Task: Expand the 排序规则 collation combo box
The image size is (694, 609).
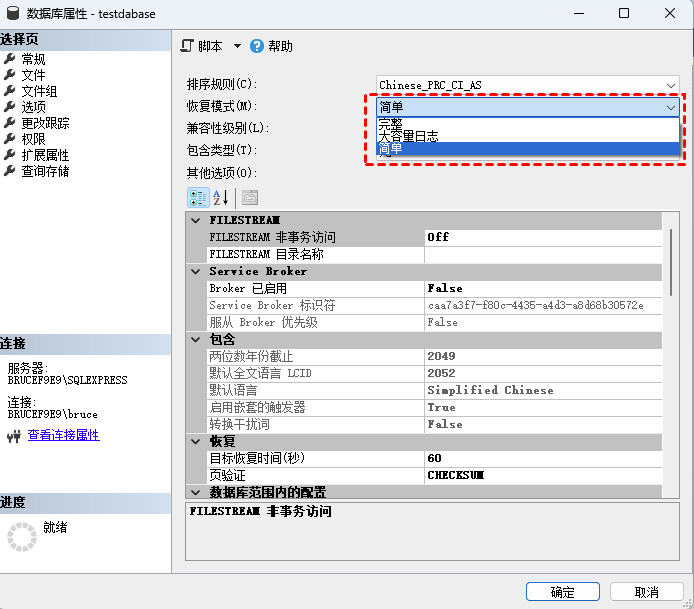Action: pos(670,85)
